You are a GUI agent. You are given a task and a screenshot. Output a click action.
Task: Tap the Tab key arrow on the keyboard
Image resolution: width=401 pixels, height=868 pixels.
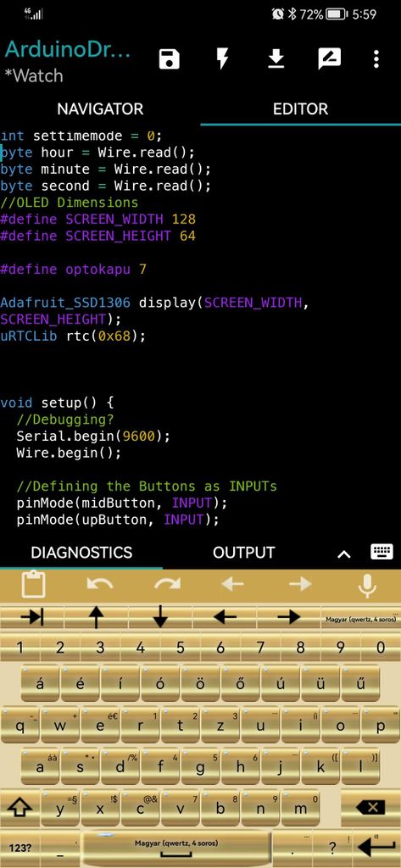[32, 617]
